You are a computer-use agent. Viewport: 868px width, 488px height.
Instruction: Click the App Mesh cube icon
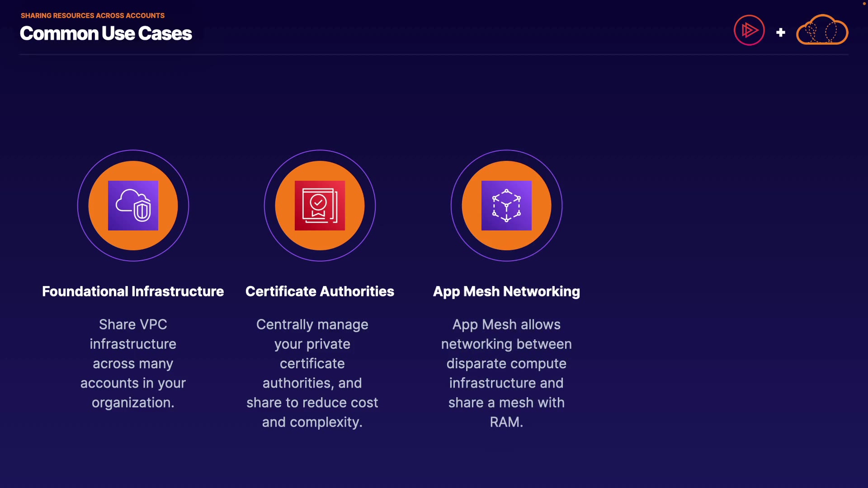coord(506,206)
